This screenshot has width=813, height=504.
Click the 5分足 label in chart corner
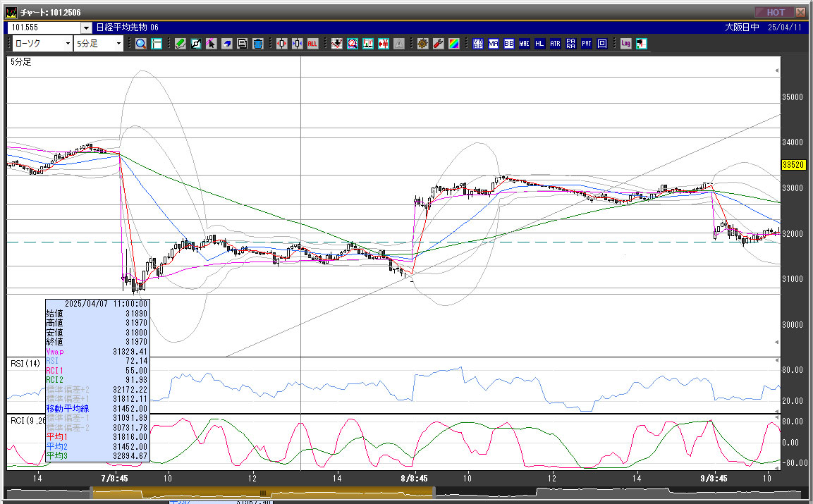pyautogui.click(x=20, y=62)
